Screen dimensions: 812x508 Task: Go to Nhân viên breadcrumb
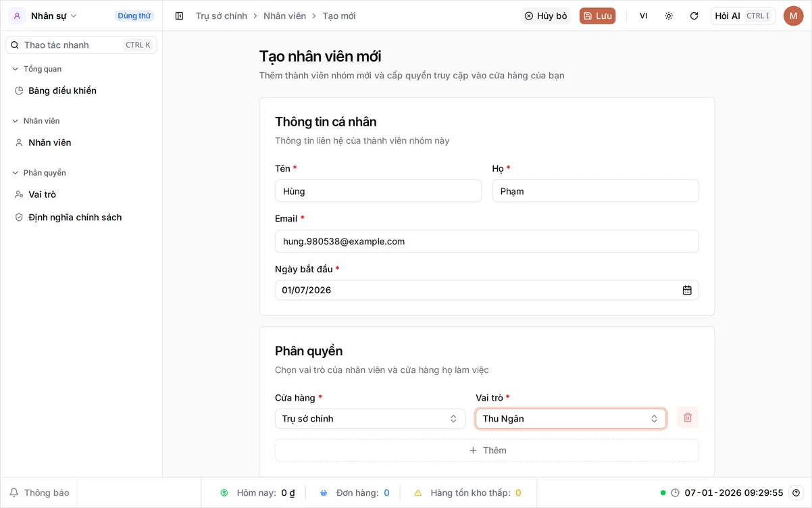(x=284, y=16)
